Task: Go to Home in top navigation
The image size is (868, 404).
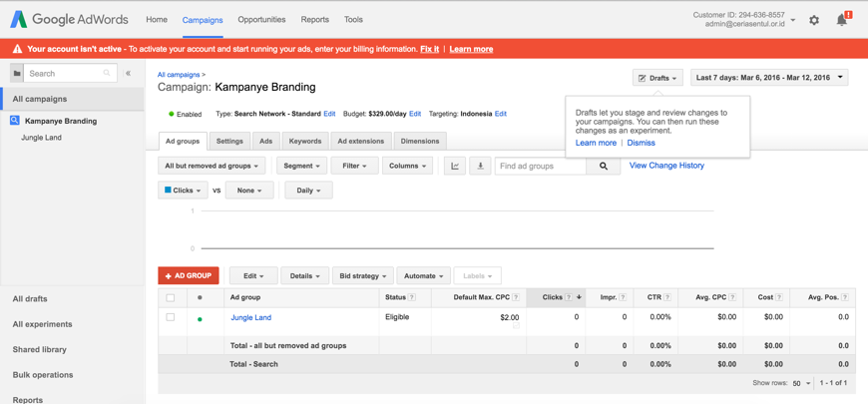Action: coord(157,19)
